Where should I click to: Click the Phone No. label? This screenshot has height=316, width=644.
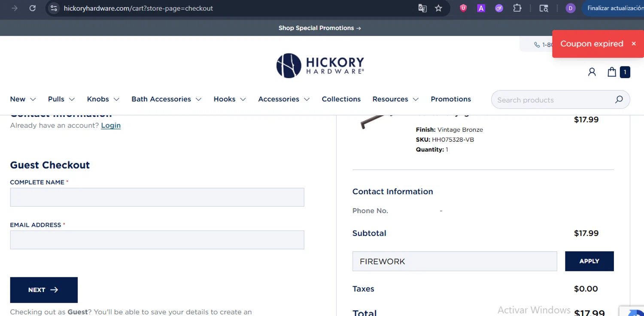click(370, 211)
